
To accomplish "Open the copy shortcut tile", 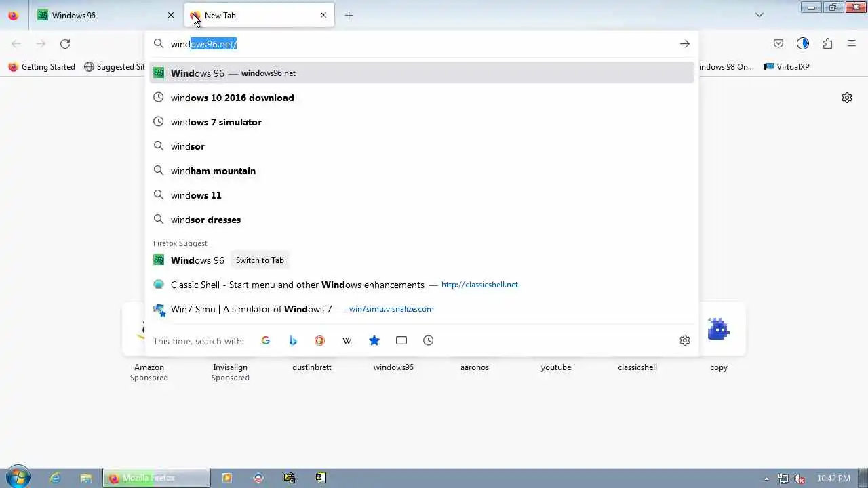I will 719,329.
